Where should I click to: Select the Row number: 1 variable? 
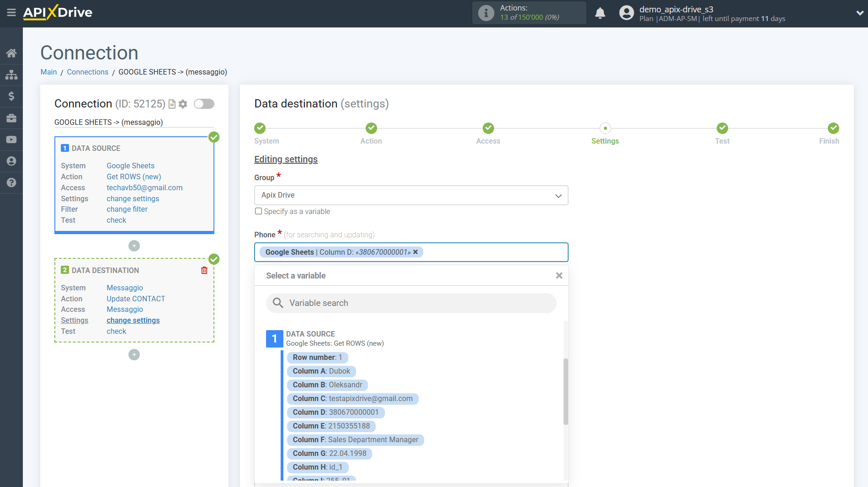[x=317, y=358]
